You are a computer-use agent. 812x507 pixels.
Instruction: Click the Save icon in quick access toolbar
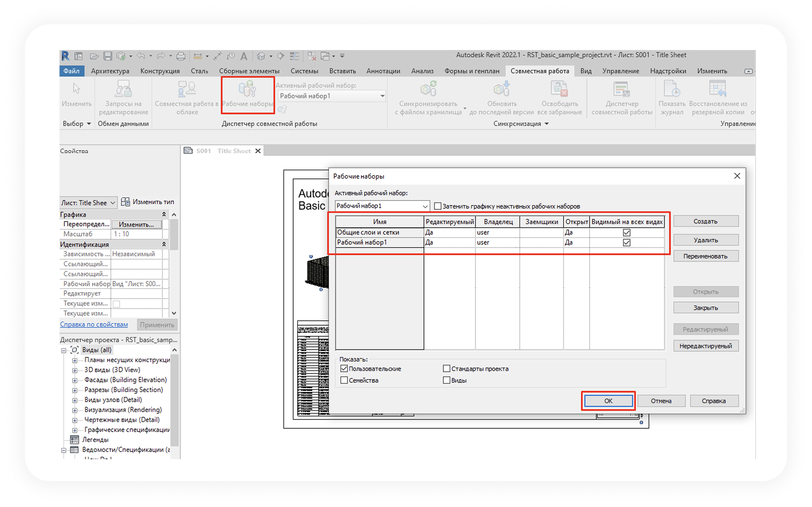[108, 56]
